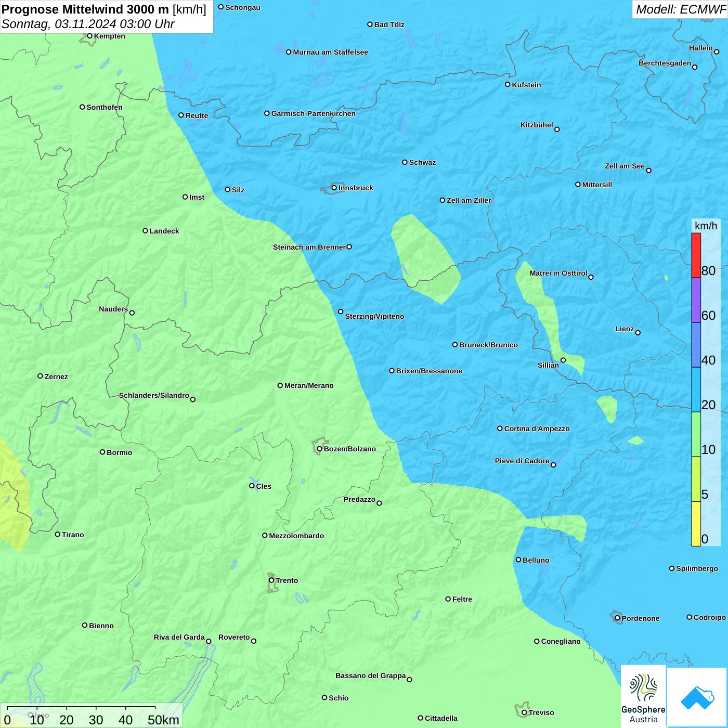Click the Cittadella label
Image resolution: width=728 pixels, height=728 pixels.
tap(441, 718)
